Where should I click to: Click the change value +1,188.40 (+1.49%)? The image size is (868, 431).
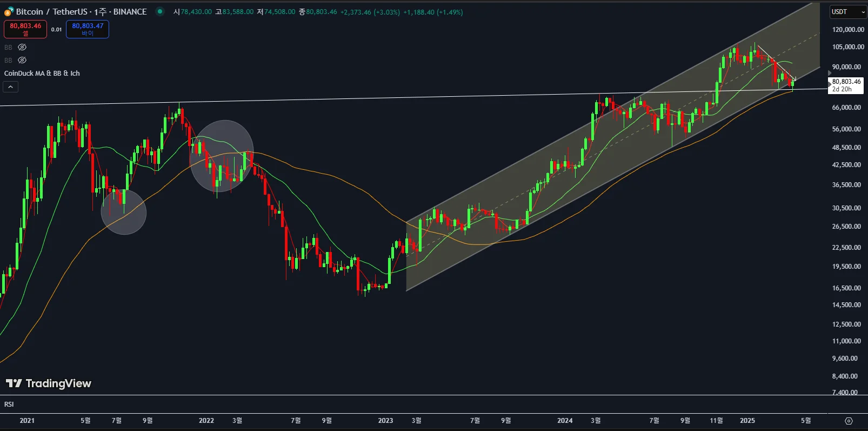tap(433, 12)
